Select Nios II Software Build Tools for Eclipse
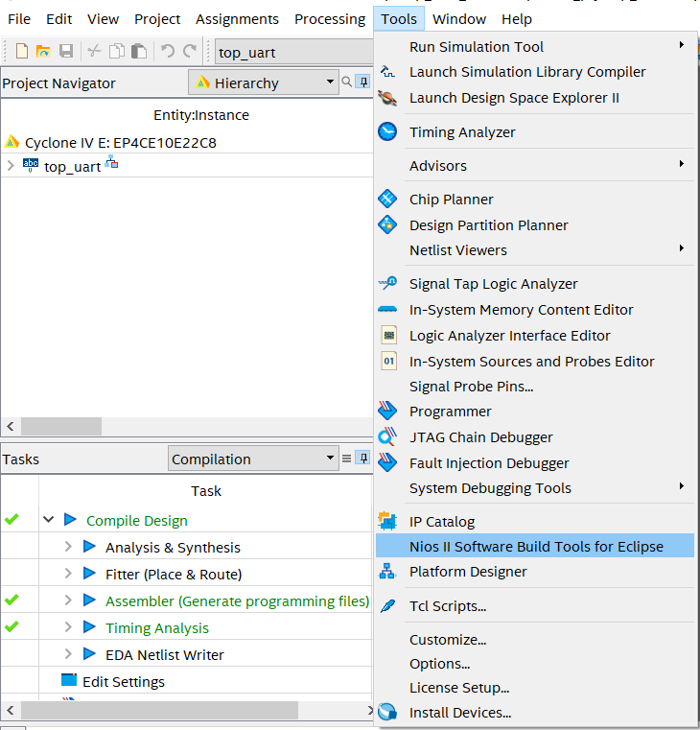 (x=535, y=546)
